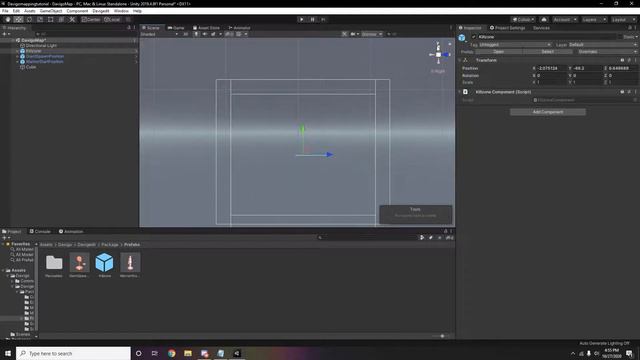Open the custom editor tools icon
This screenshot has height=360, width=640.
pyautogui.click(x=72, y=19)
